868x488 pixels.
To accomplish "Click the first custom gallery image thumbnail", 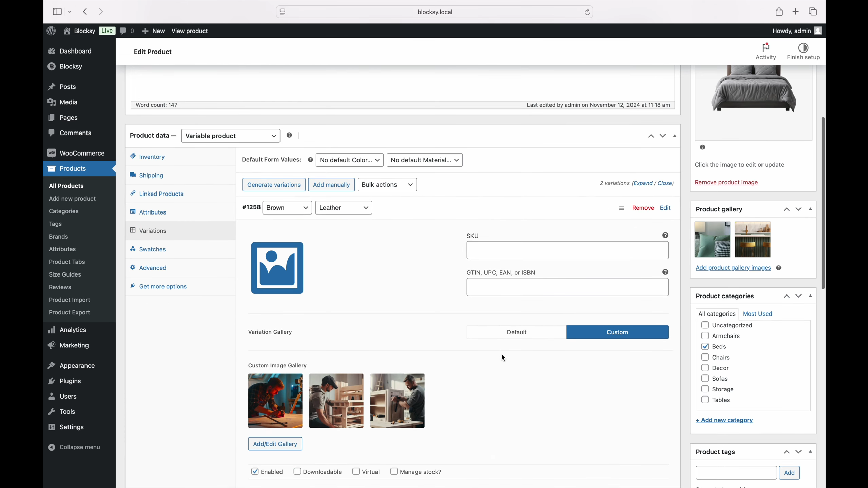I will click(x=275, y=401).
